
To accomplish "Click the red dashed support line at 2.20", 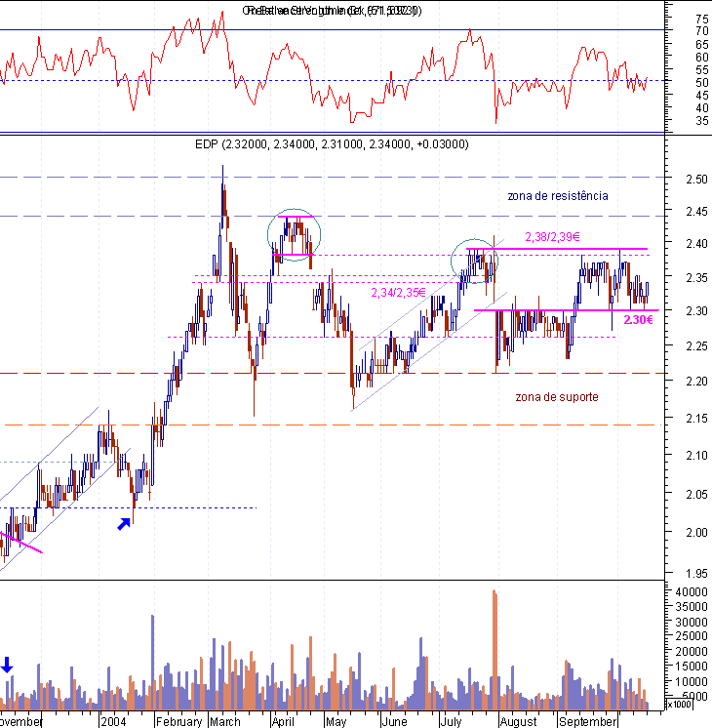I will coord(332,374).
